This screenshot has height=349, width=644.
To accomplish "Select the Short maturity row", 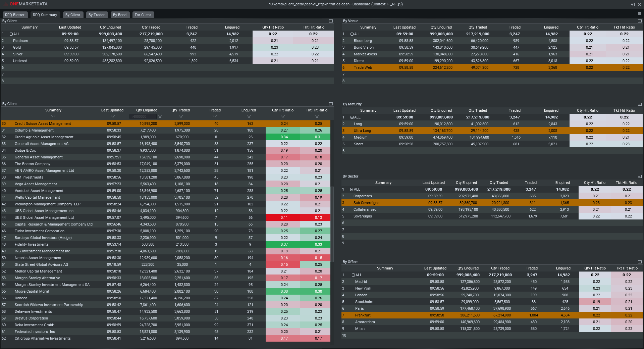I will (492, 144).
